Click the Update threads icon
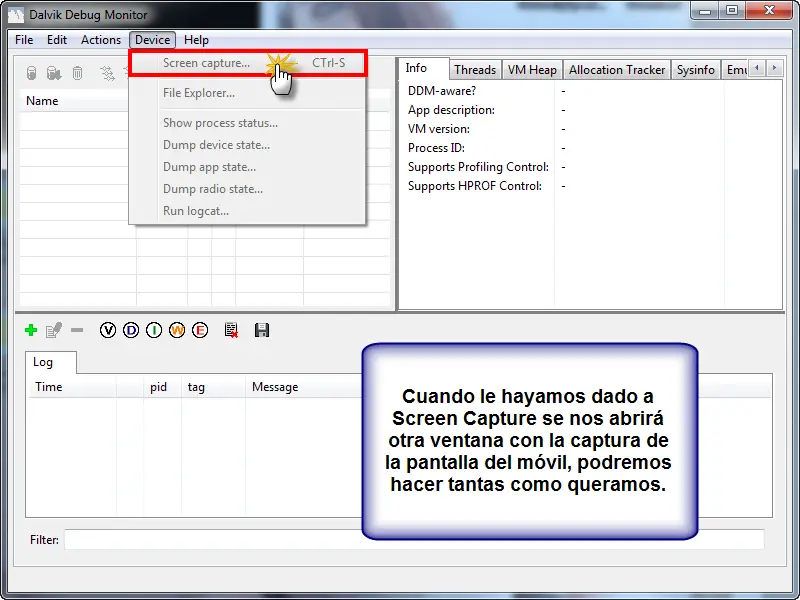800x600 pixels. tap(107, 73)
